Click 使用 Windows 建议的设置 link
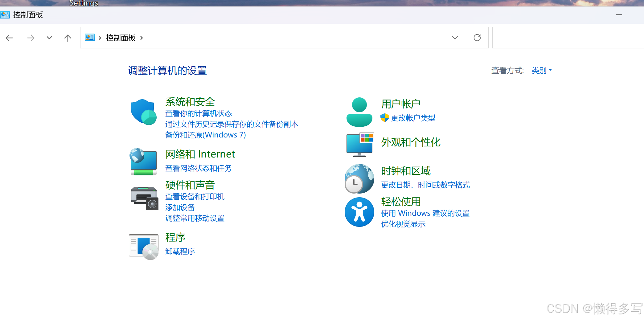The width and height of the screenshot is (644, 319). point(425,213)
